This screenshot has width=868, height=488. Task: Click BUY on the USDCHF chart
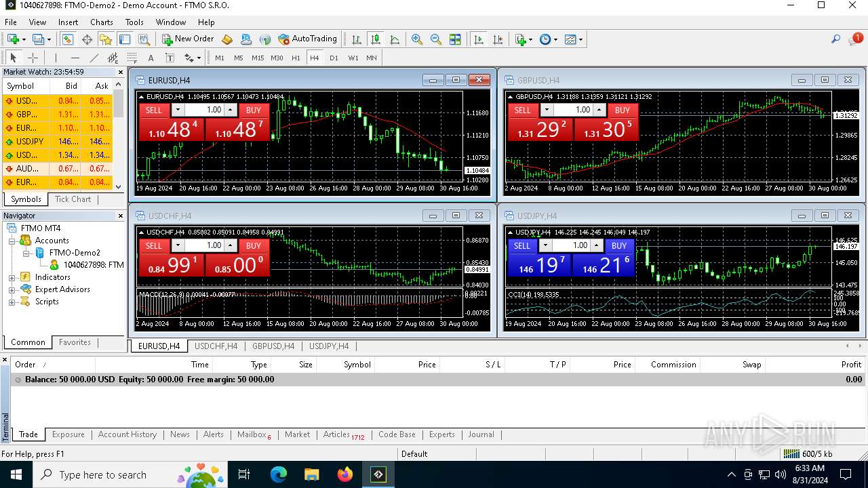tap(254, 245)
